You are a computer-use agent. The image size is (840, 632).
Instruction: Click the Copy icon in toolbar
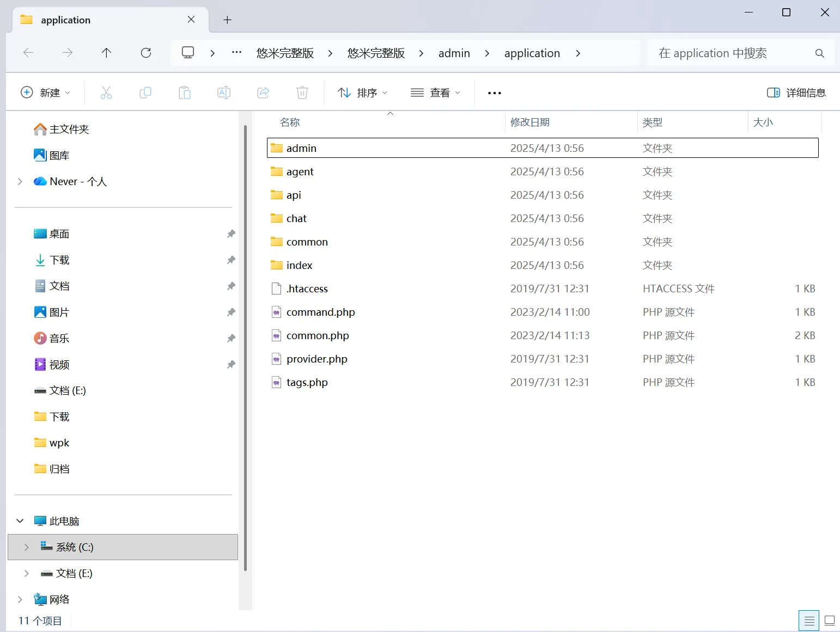pyautogui.click(x=145, y=93)
